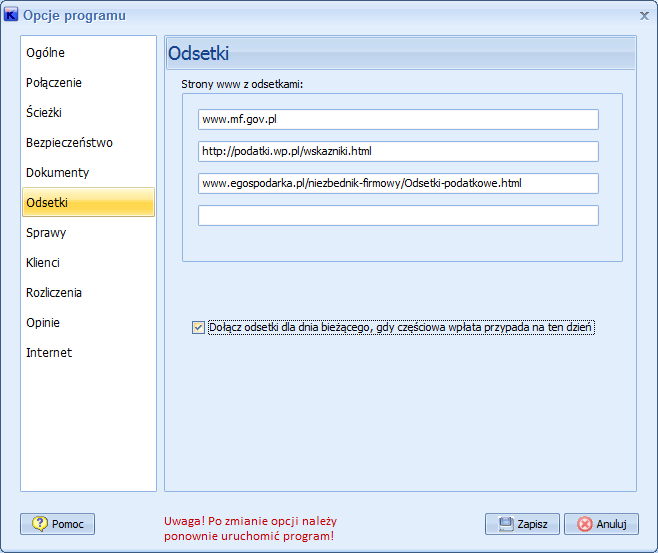Click the empty fourth website field
Image resolution: width=658 pixels, height=553 pixels.
pos(398,215)
